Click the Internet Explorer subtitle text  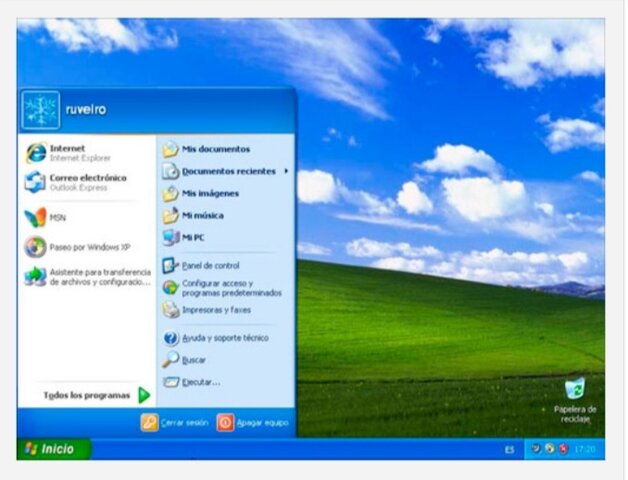(x=80, y=158)
